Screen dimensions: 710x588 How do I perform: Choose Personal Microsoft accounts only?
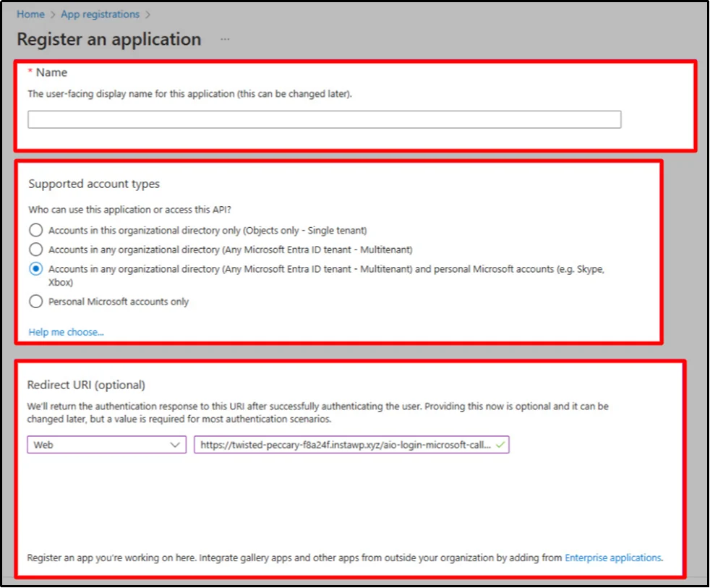pos(36,302)
